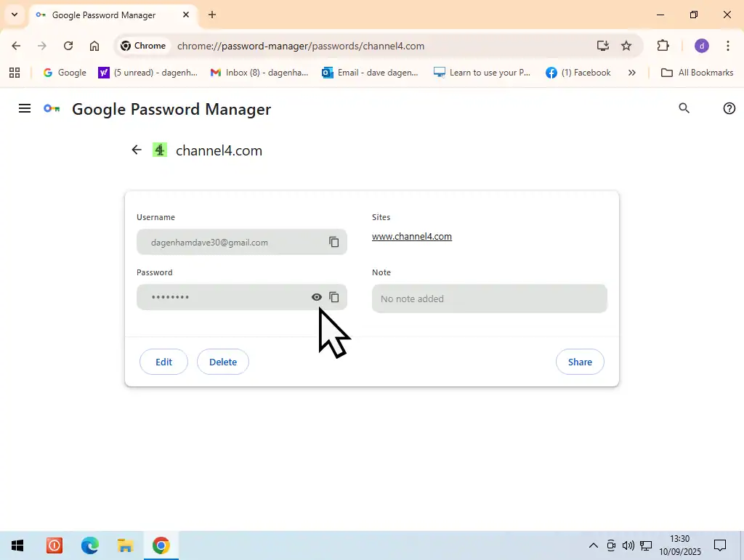Click the Note field
744x560 pixels.
489,299
